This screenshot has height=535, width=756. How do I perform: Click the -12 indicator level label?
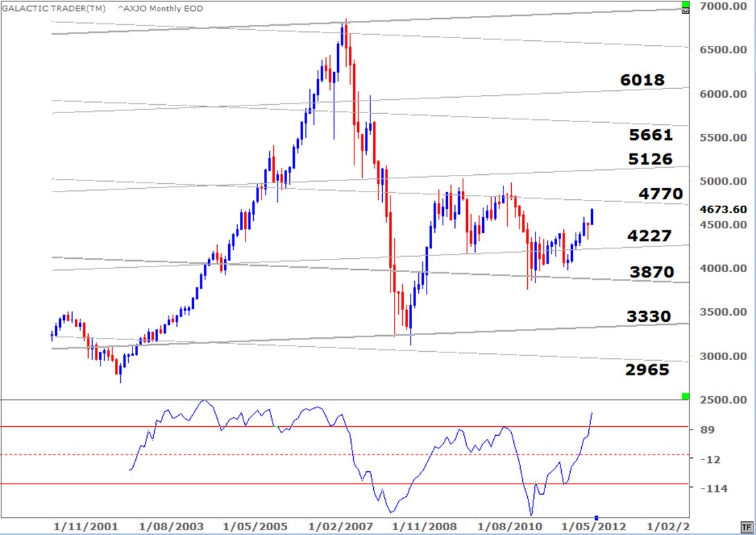[710, 459]
